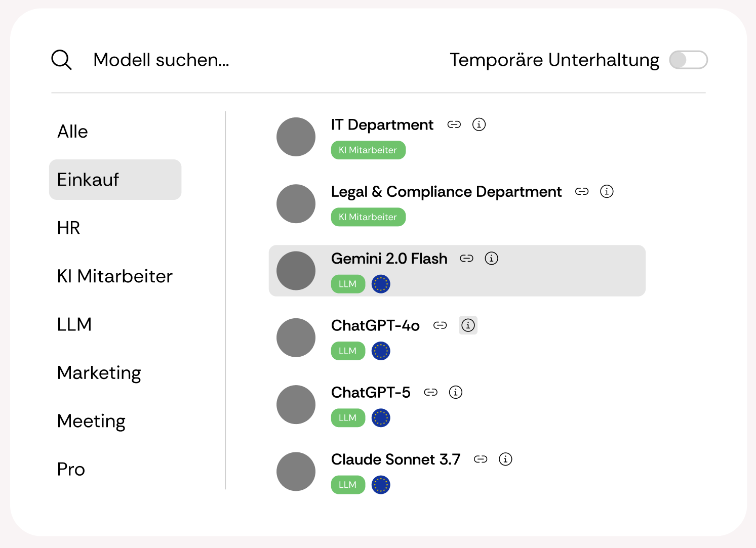Copy link for Gemini 2.0 Flash
The height and width of the screenshot is (548, 756).
tap(466, 259)
